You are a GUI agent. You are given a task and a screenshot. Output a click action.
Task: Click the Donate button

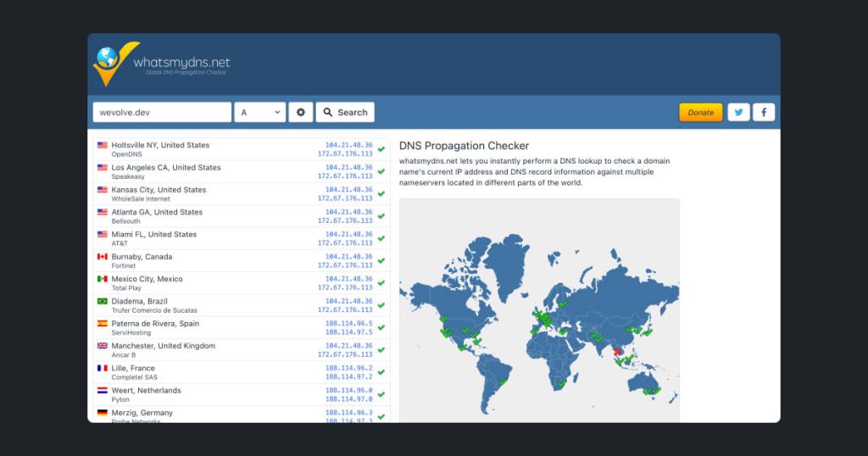click(701, 113)
